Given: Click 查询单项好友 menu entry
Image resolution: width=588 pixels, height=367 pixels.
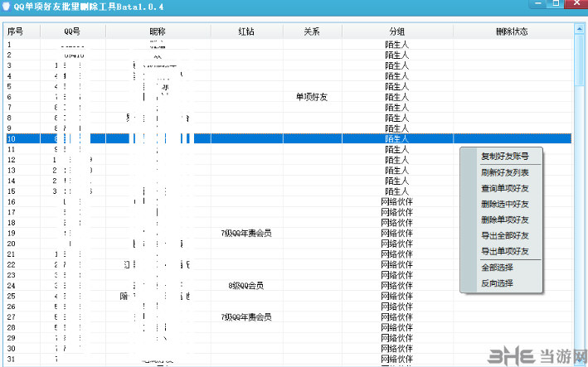Looking at the screenshot, I should pos(504,188).
